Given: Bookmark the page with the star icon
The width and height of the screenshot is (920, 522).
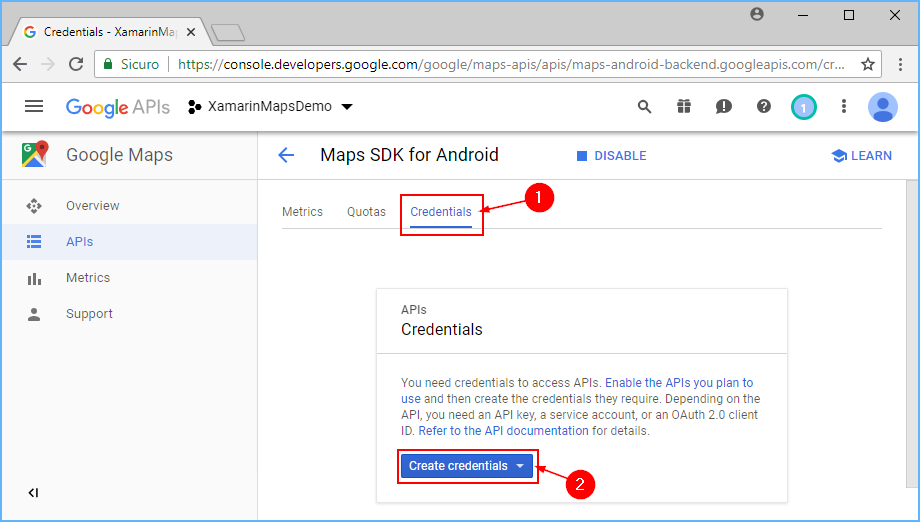Looking at the screenshot, I should click(x=868, y=64).
